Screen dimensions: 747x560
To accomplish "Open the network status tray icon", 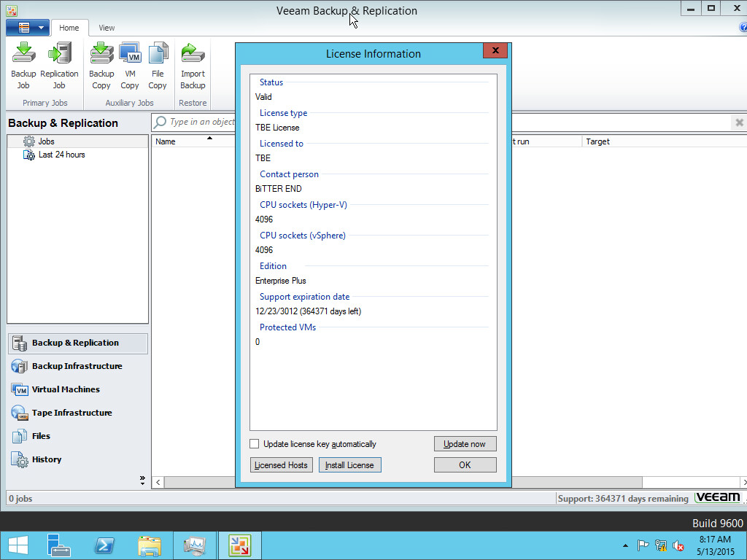I will coord(661,545).
